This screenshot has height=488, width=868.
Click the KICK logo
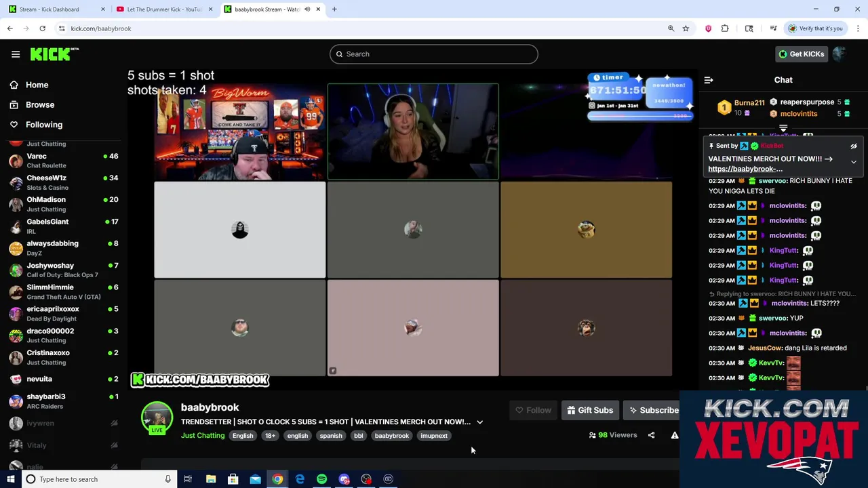[54, 54]
